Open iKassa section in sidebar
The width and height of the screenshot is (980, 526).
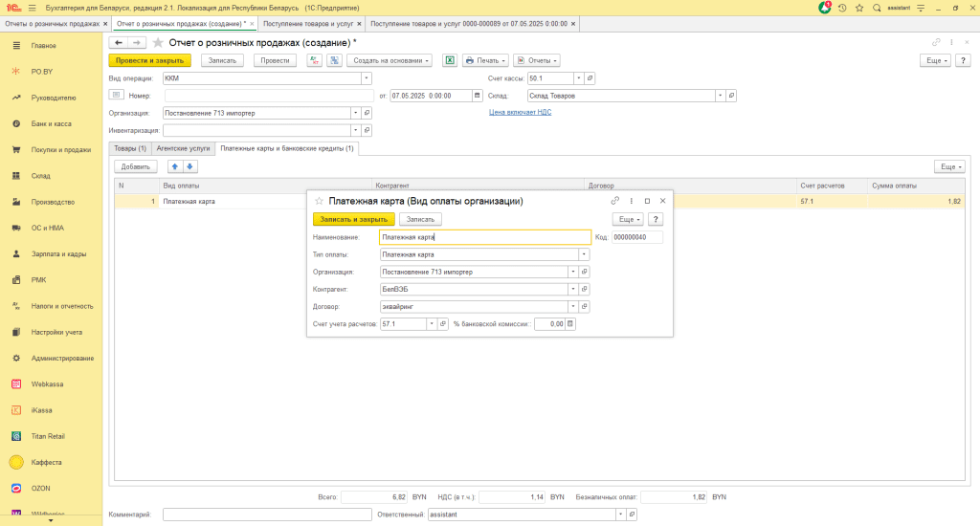click(x=42, y=410)
